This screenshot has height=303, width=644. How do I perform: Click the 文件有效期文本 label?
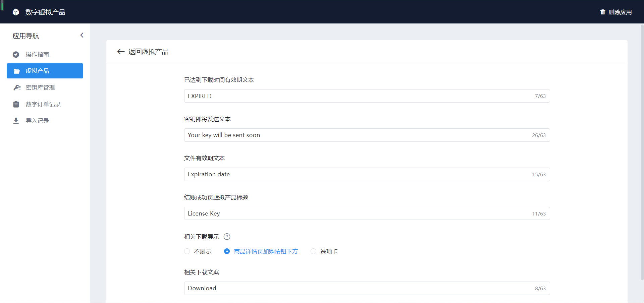[x=204, y=158]
